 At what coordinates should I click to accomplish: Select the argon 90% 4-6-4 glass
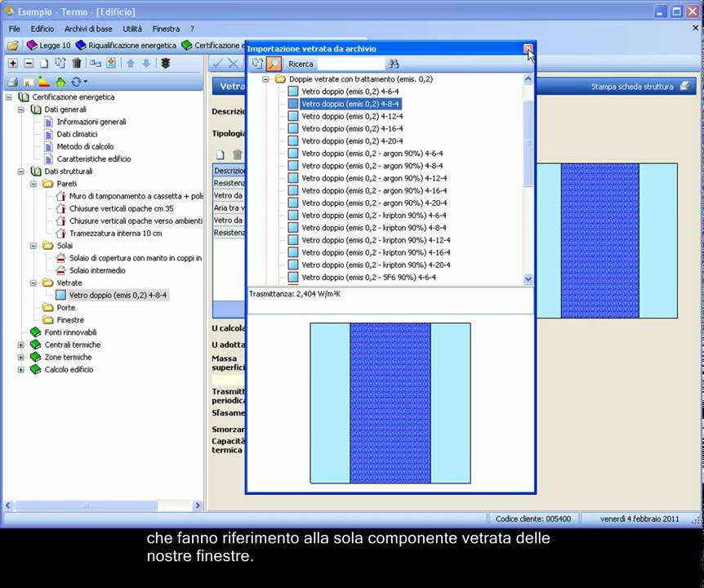click(x=372, y=154)
